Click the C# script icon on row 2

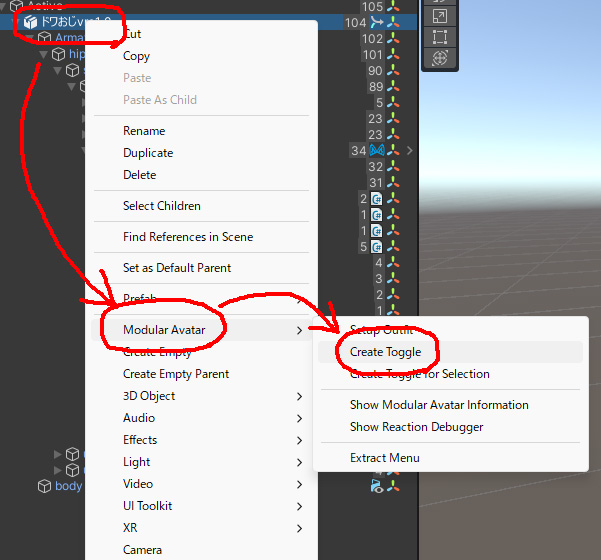point(377,199)
